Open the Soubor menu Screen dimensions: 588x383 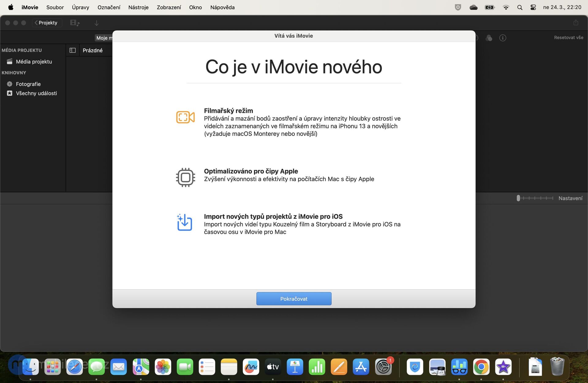55,7
